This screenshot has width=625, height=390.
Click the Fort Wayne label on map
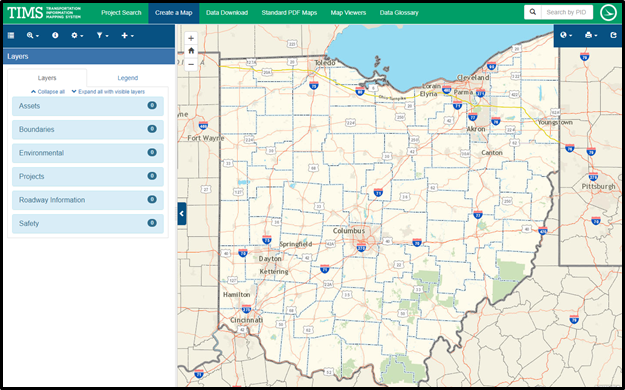point(206,138)
